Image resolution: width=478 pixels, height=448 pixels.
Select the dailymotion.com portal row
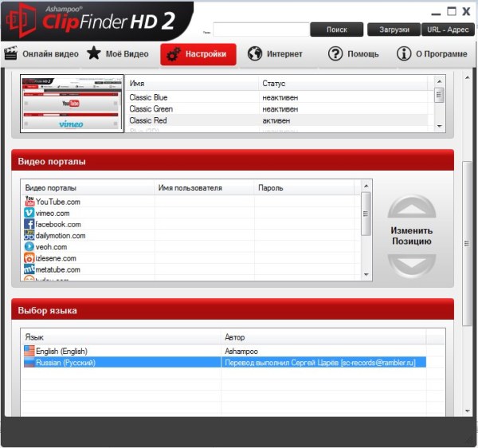[x=190, y=235]
